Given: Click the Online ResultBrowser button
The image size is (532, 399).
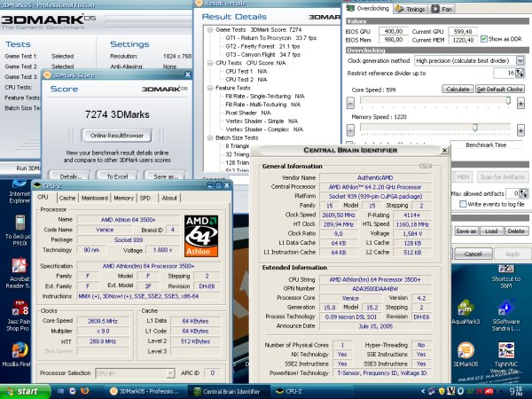Looking at the screenshot, I should pyautogui.click(x=117, y=136).
